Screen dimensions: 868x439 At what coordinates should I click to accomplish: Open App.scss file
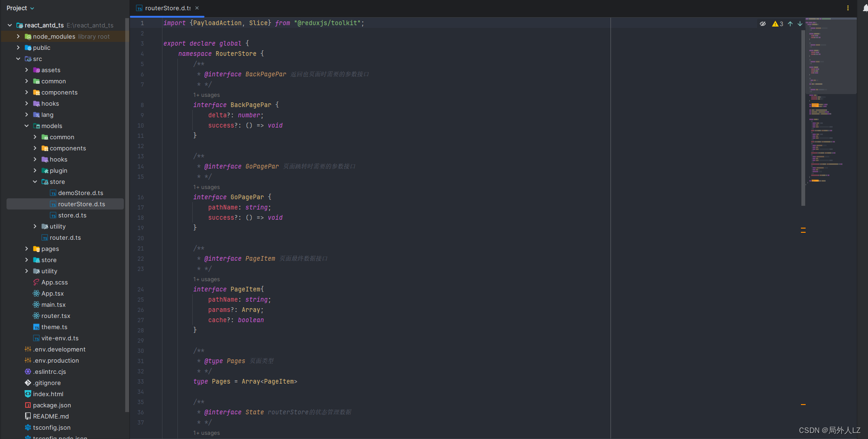[54, 282]
